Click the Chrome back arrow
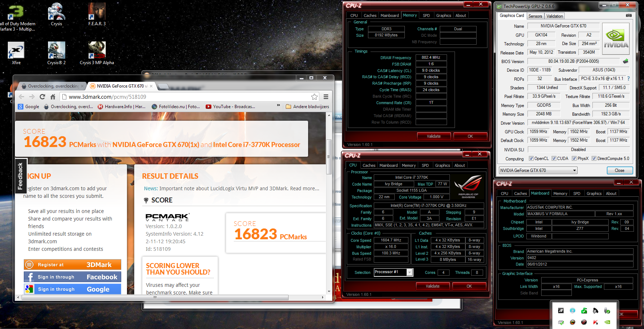The height and width of the screenshot is (329, 644). point(21,97)
